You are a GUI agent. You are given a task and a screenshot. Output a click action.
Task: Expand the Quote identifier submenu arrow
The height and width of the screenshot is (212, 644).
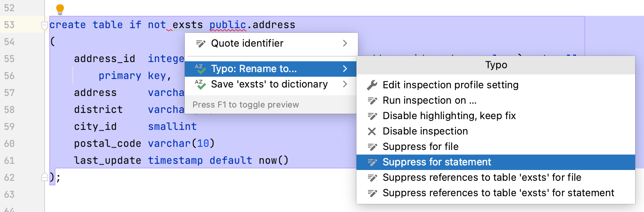tap(345, 44)
